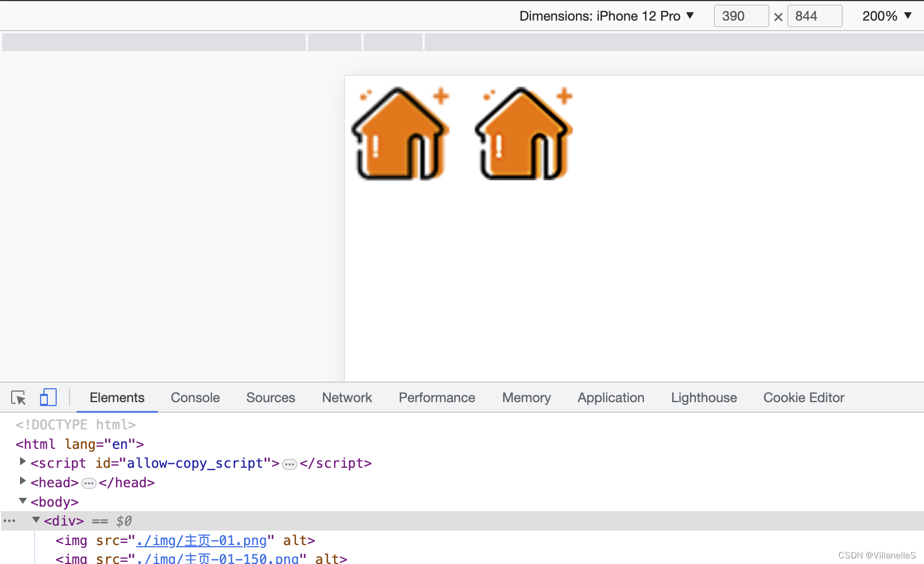Screen dimensions: 924x564
Task: Show the head node's collapsed content ellipsis
Action: [89, 483]
